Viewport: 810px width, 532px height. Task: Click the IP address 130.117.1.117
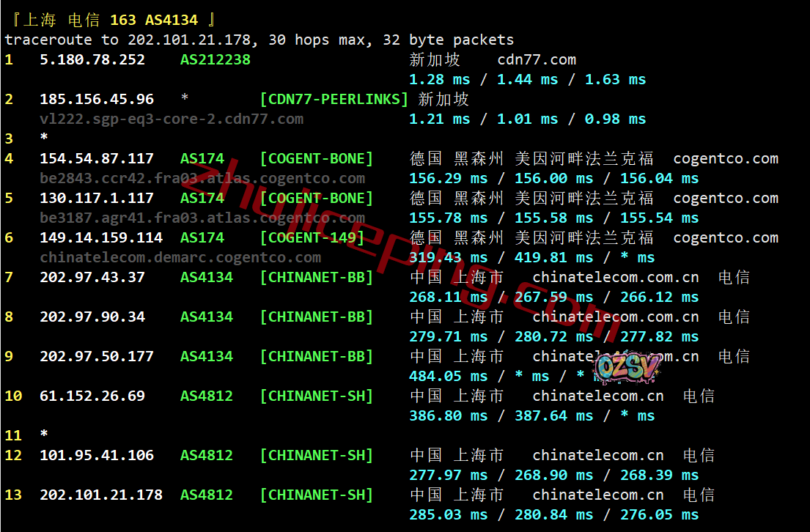click(97, 198)
